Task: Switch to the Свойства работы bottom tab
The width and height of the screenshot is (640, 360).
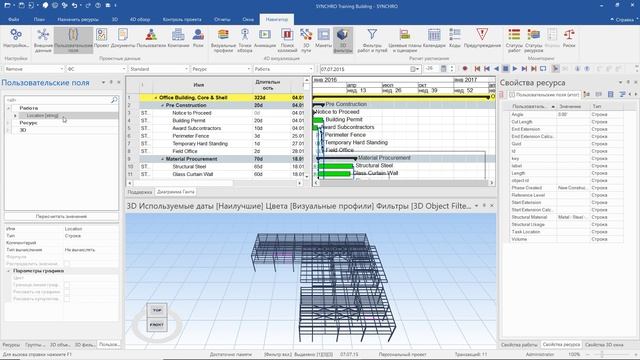Action: [x=519, y=345]
